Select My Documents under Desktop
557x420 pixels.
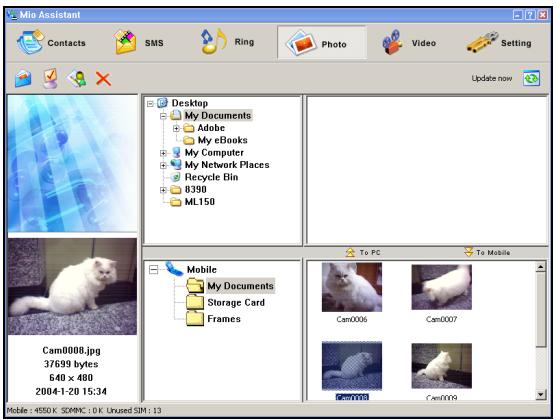[218, 115]
